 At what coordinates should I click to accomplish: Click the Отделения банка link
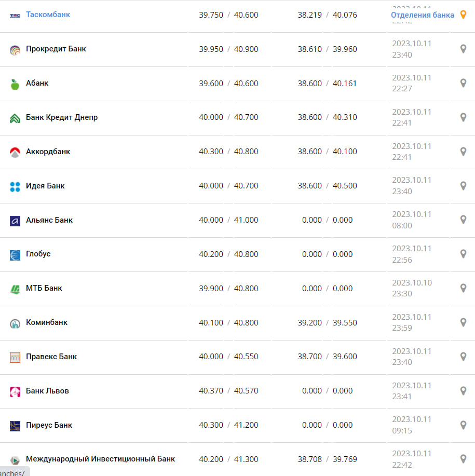(422, 15)
